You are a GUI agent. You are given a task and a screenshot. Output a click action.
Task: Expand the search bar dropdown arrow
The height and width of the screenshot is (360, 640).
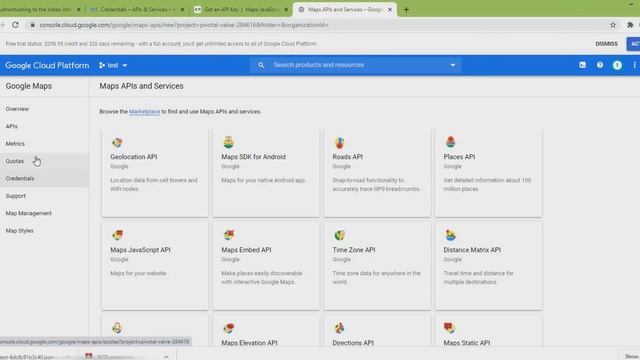coord(452,65)
